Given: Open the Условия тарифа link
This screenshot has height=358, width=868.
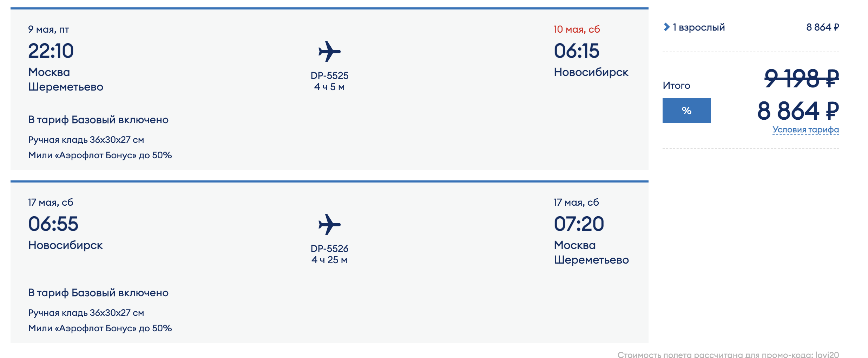Looking at the screenshot, I should (x=805, y=130).
